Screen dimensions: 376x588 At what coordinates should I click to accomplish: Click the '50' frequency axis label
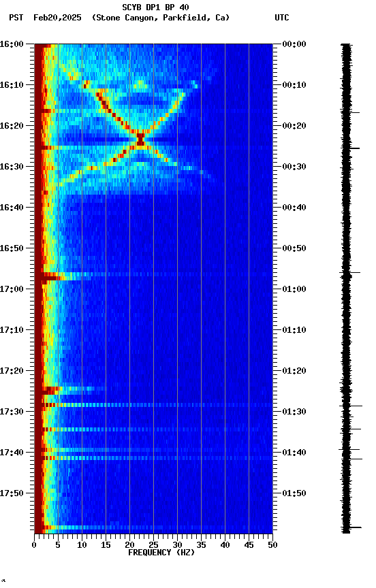(272, 546)
